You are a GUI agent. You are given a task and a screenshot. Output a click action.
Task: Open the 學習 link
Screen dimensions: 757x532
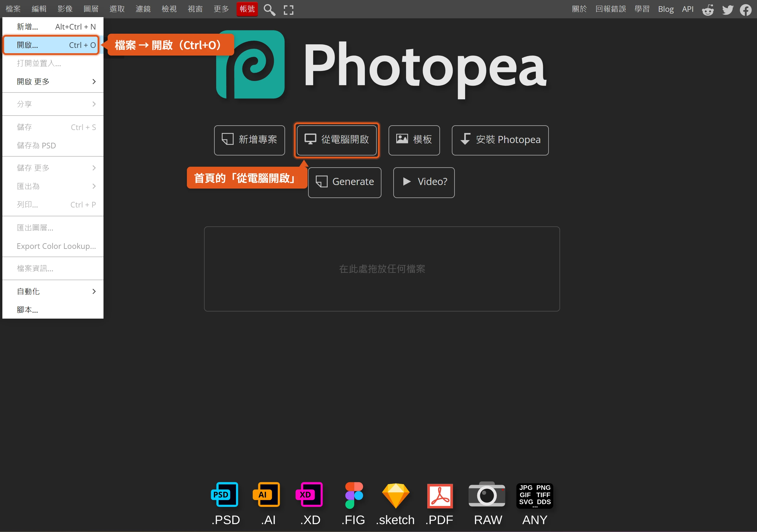coord(642,9)
